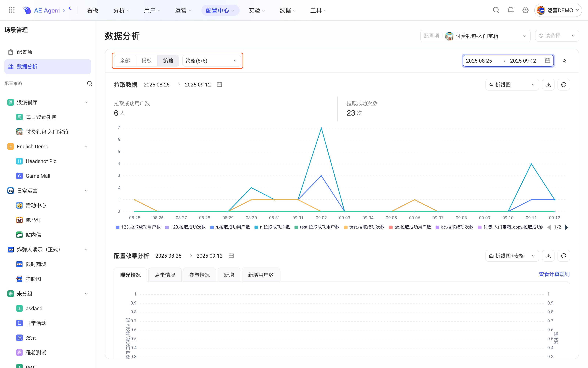Switch to the 新增用户数 tab
The width and height of the screenshot is (588, 368).
click(261, 275)
